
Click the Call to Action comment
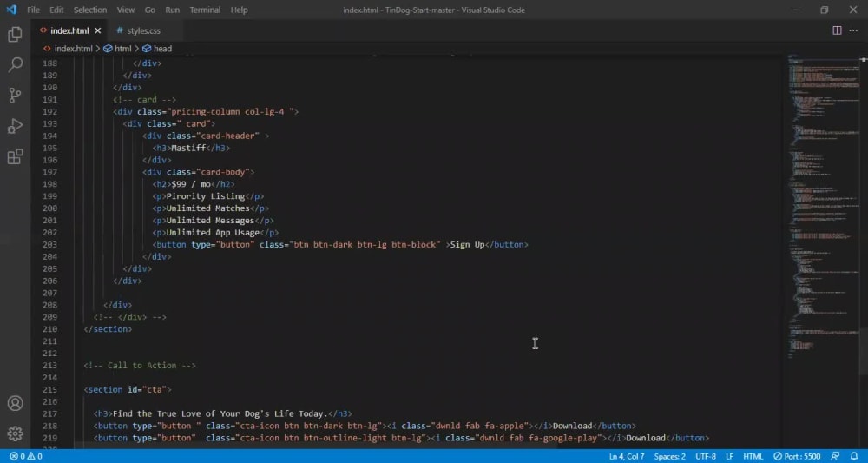point(140,366)
